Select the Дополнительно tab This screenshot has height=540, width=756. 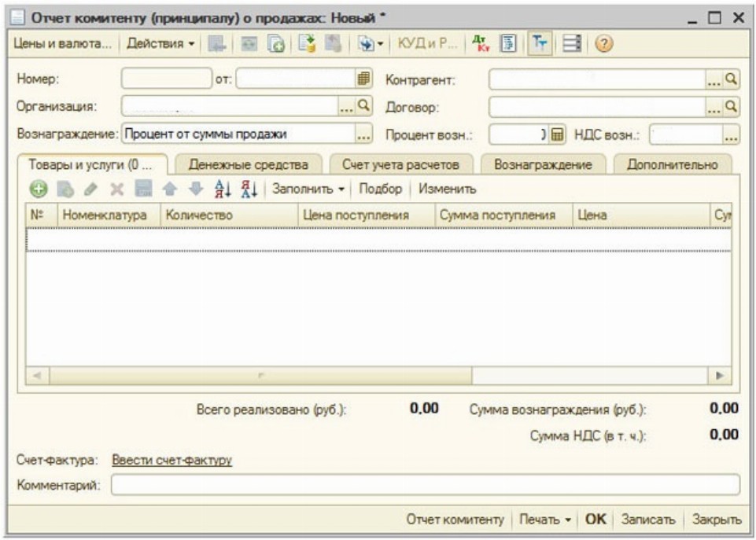[671, 164]
